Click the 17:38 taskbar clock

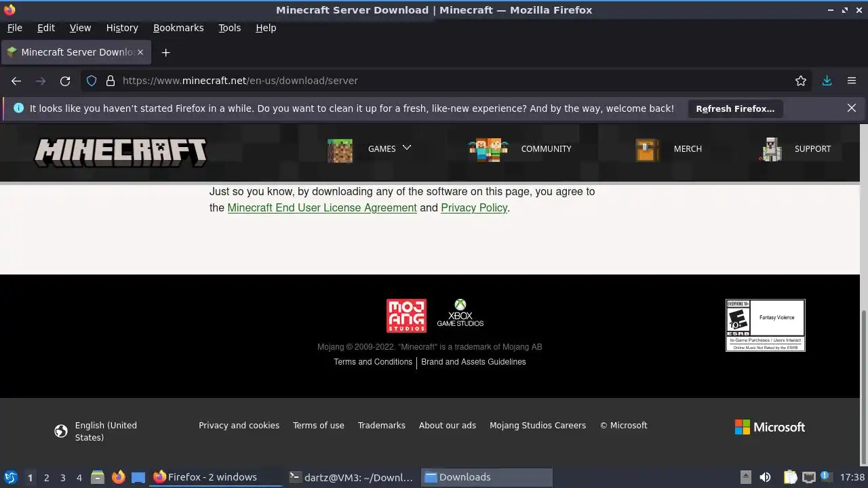pyautogui.click(x=852, y=477)
